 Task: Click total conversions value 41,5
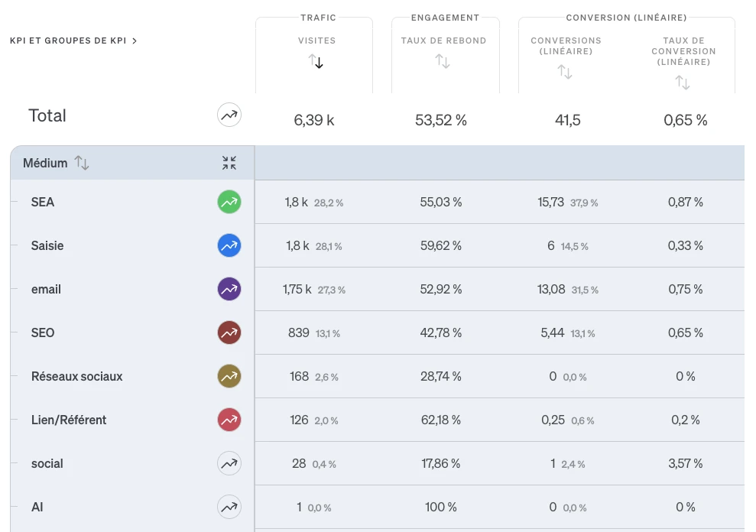(567, 120)
